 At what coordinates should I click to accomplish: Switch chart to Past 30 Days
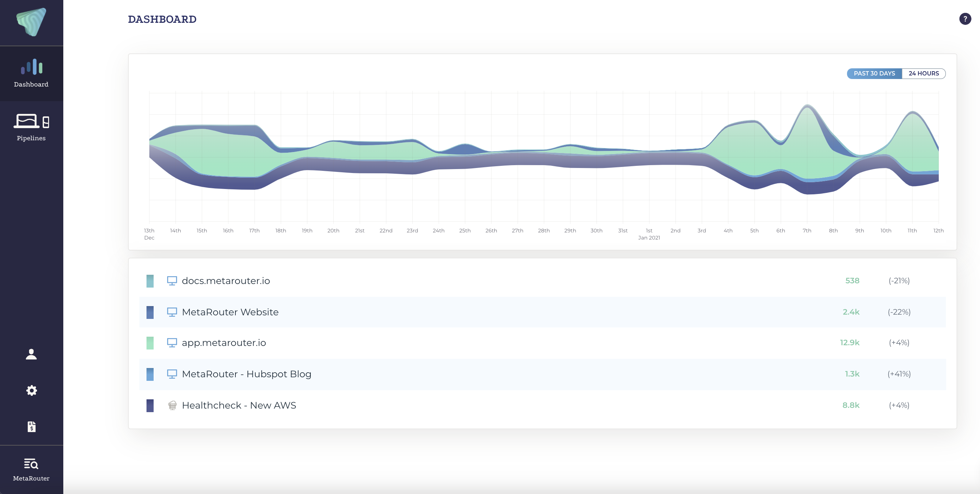coord(874,74)
